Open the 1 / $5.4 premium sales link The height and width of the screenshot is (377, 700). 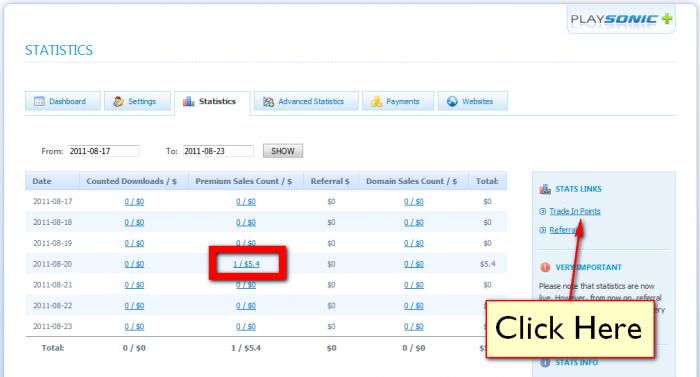(x=246, y=264)
